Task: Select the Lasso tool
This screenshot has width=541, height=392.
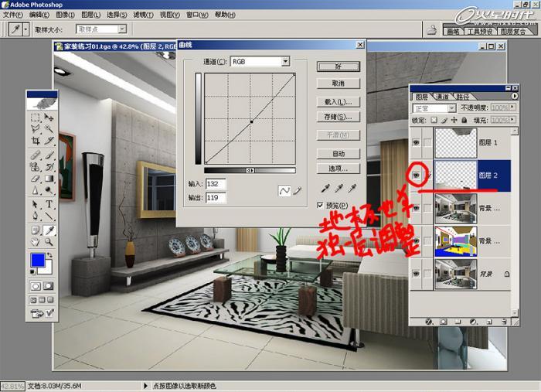Action: pyautogui.click(x=36, y=129)
